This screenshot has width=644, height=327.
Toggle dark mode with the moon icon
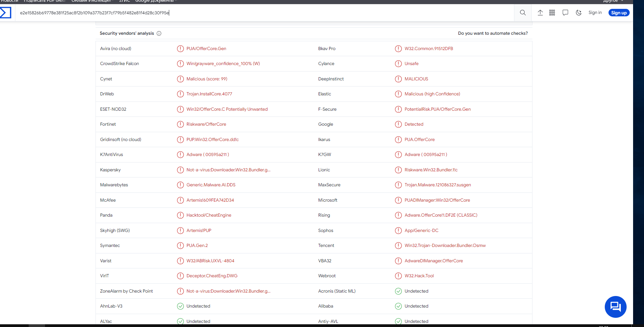click(579, 13)
